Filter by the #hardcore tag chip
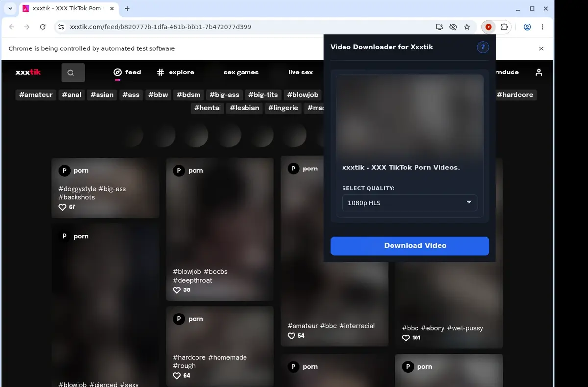This screenshot has width=588, height=387. pos(515,95)
